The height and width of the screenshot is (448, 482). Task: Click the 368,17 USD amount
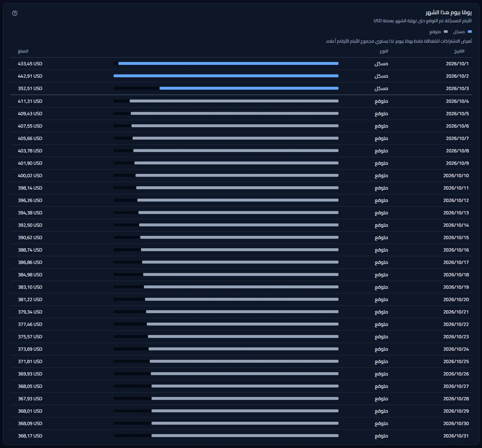coord(30,436)
